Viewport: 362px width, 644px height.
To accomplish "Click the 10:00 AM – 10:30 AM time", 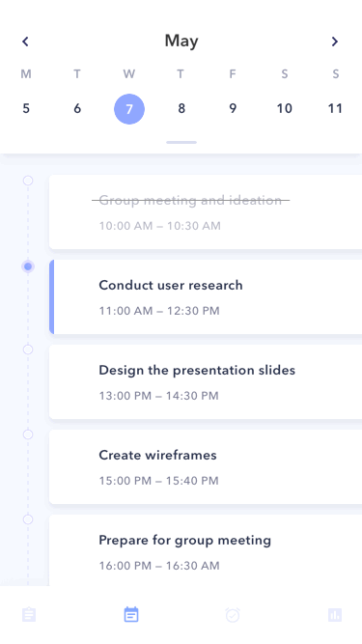I will [x=160, y=226].
